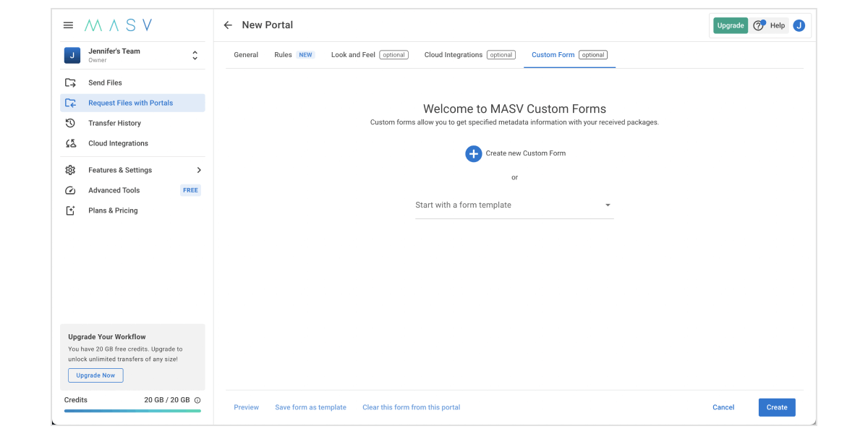Click the green Upgrade button

[x=731, y=25]
